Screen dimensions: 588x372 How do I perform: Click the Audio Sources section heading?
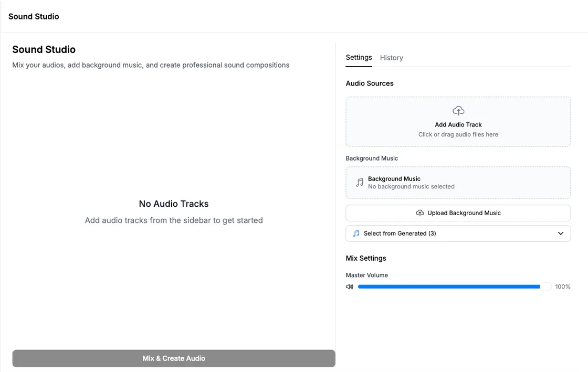pos(370,83)
